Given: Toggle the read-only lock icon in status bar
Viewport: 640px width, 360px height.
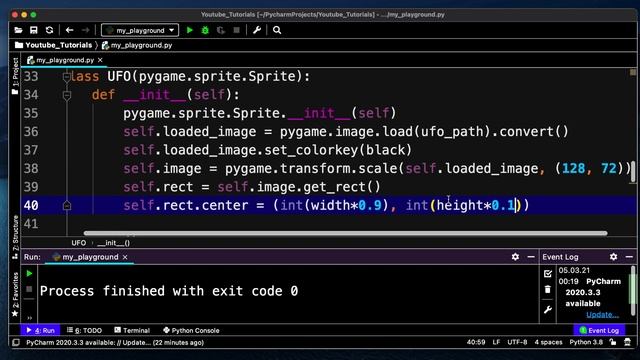Looking at the screenshot, I should [x=613, y=342].
